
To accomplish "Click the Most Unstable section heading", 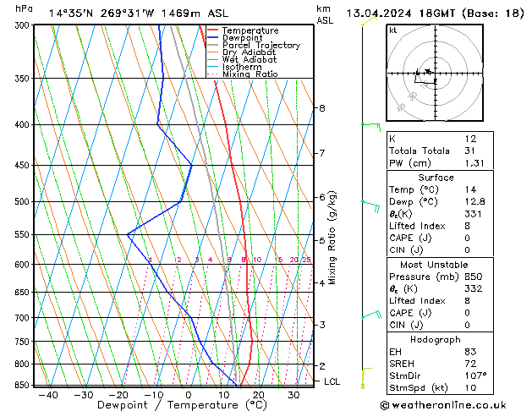I will pos(434,265).
